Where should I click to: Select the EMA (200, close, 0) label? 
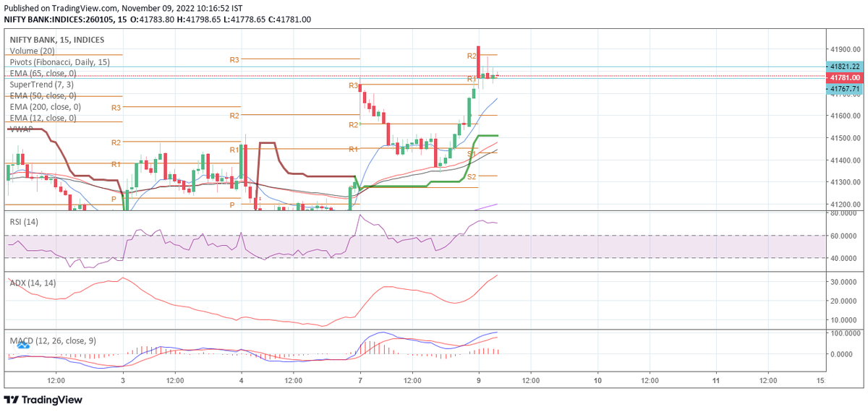tap(45, 107)
